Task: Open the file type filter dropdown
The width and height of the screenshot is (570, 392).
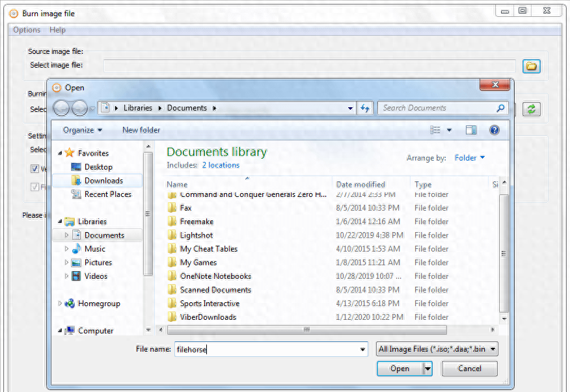Action: click(437, 349)
